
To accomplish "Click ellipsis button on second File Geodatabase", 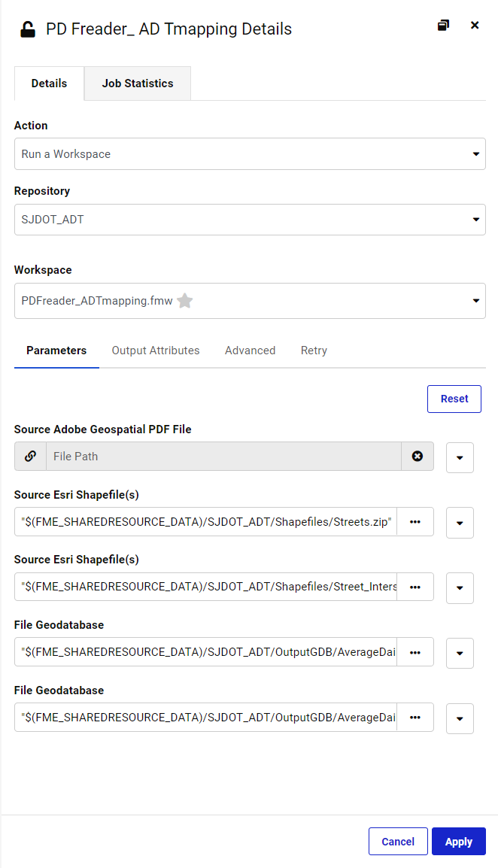I will pos(415,718).
